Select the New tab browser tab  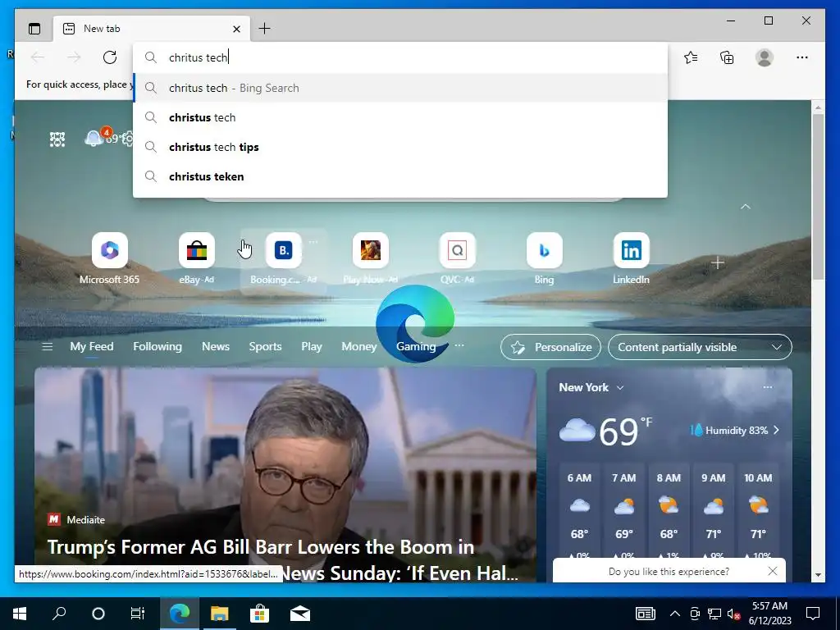[152, 29]
